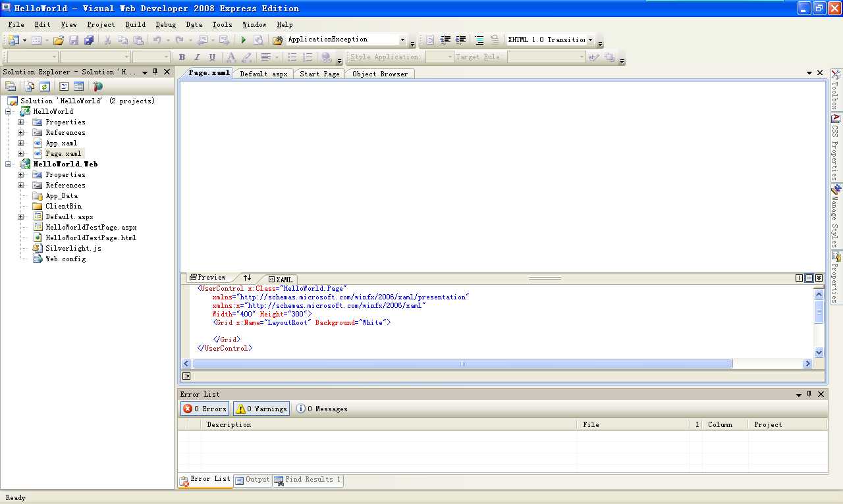Click the Save All icon

pyautogui.click(x=89, y=40)
